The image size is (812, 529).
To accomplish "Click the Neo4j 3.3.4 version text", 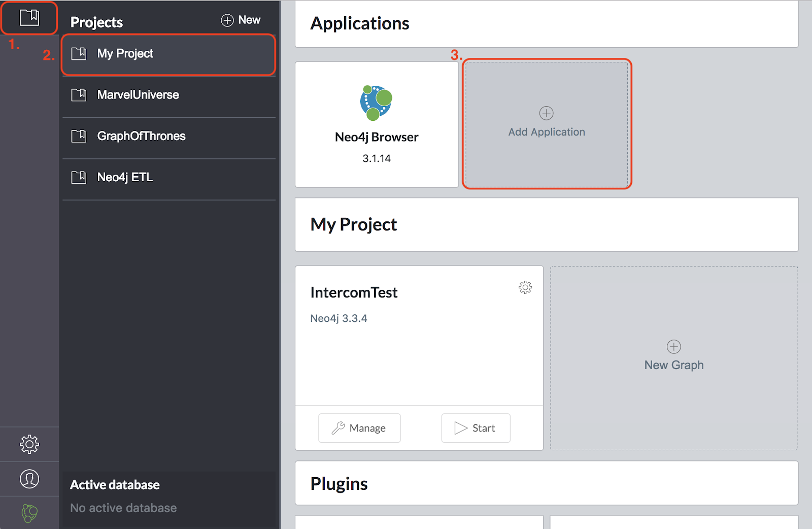I will (x=339, y=318).
